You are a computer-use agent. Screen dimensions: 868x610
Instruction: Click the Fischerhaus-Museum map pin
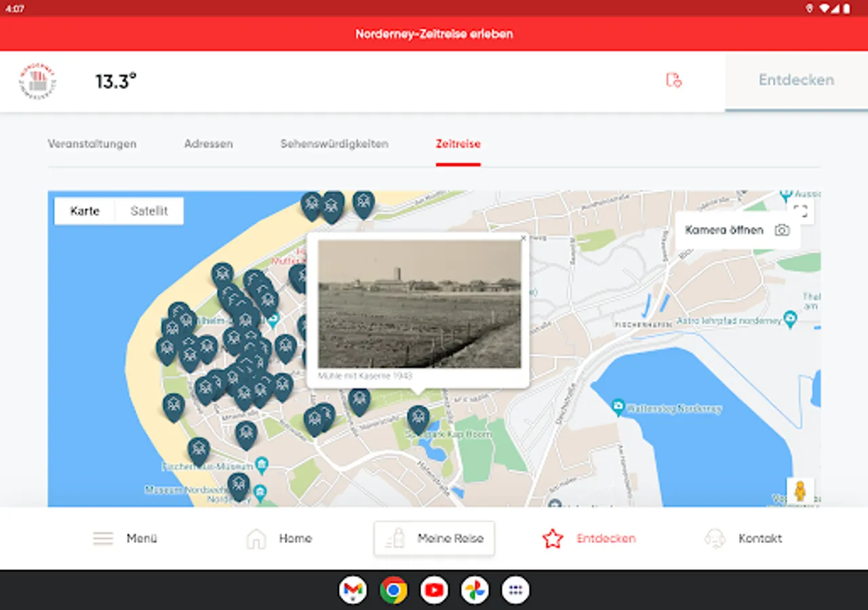click(262, 466)
